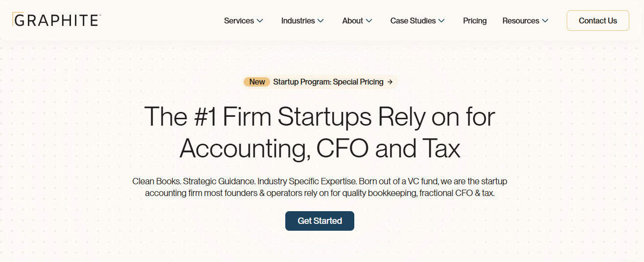Open the Industries menu label
The height and width of the screenshot is (262, 644).
click(298, 21)
